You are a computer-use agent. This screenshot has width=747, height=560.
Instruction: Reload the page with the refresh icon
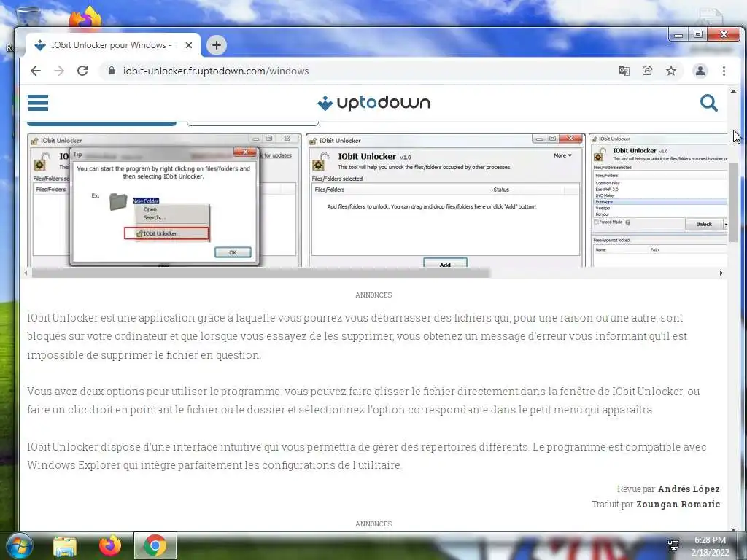(x=82, y=71)
